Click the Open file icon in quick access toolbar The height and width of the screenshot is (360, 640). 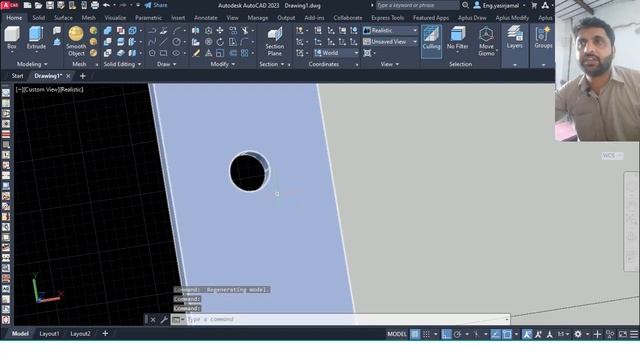coord(38,5)
